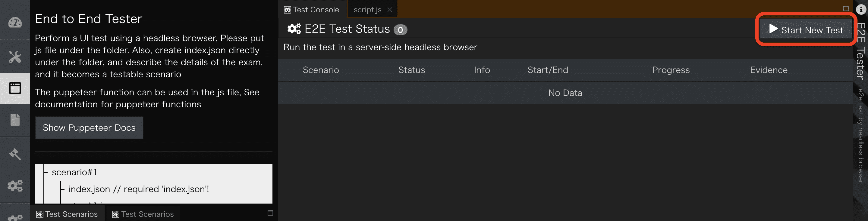Maximize the Test Console panel
The width and height of the screenshot is (868, 221).
pyautogui.click(x=846, y=8)
